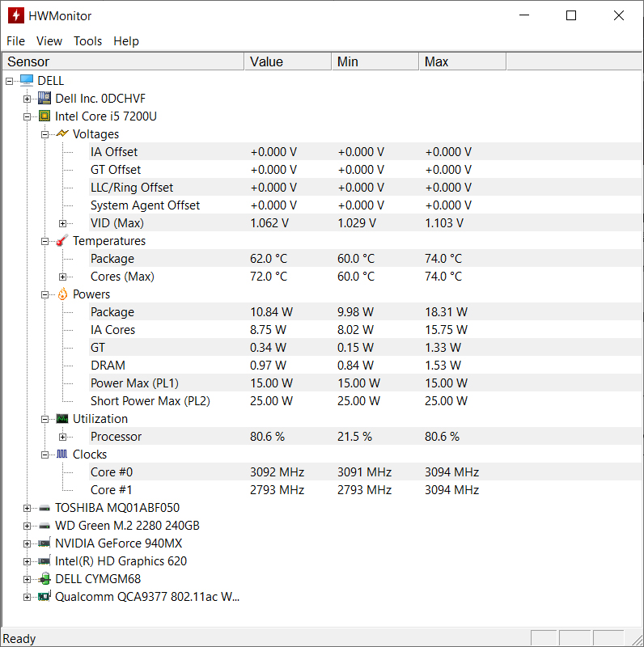The height and width of the screenshot is (647, 644).
Task: Click the Value column header
Action: (288, 61)
